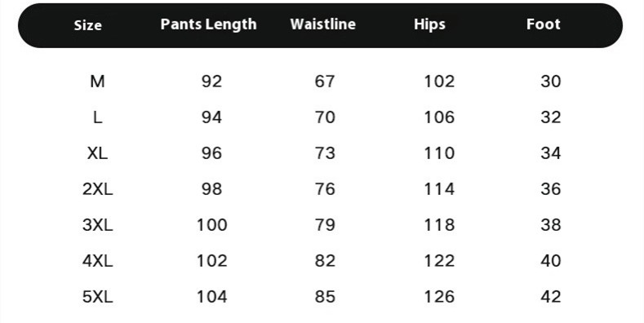Viewport: 644px width, 323px height.
Task: Click the Hips column header
Action: click(429, 24)
